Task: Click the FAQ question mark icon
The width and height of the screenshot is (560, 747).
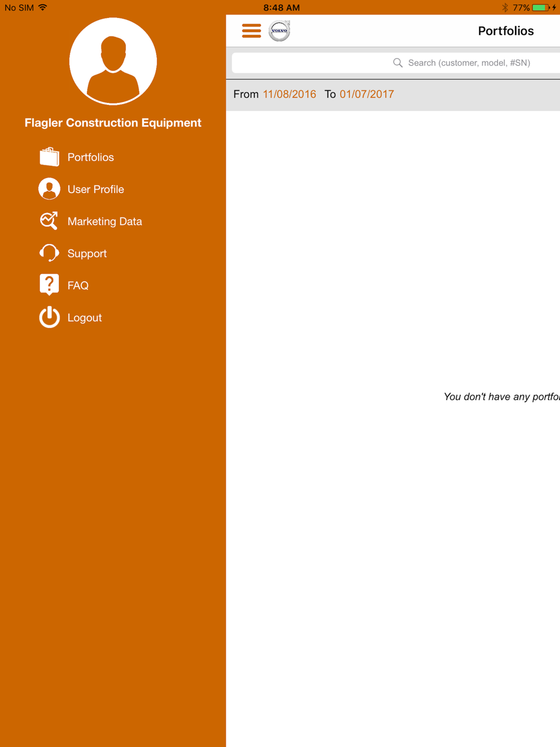Action: pyautogui.click(x=49, y=284)
